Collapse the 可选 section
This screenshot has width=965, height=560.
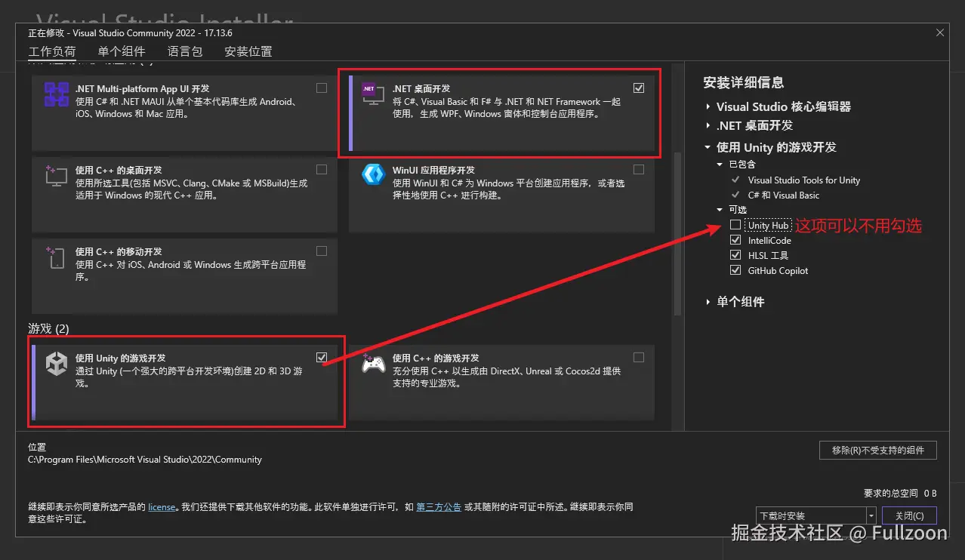pos(720,210)
